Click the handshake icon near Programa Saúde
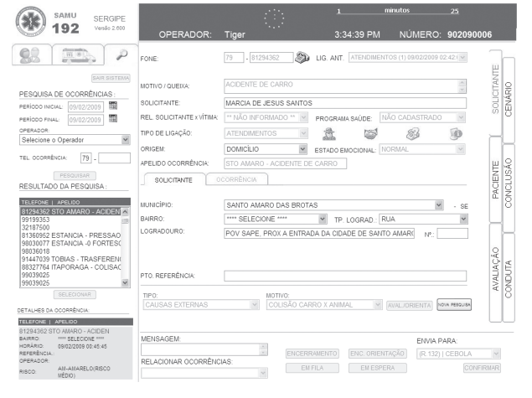The width and height of the screenshot is (532, 398). point(369,133)
